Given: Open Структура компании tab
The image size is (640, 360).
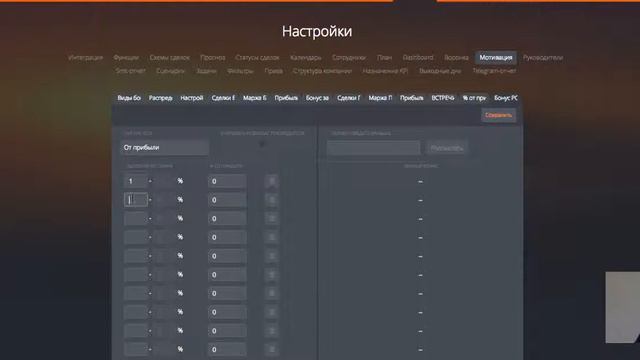Looking at the screenshot, I should 322,71.
